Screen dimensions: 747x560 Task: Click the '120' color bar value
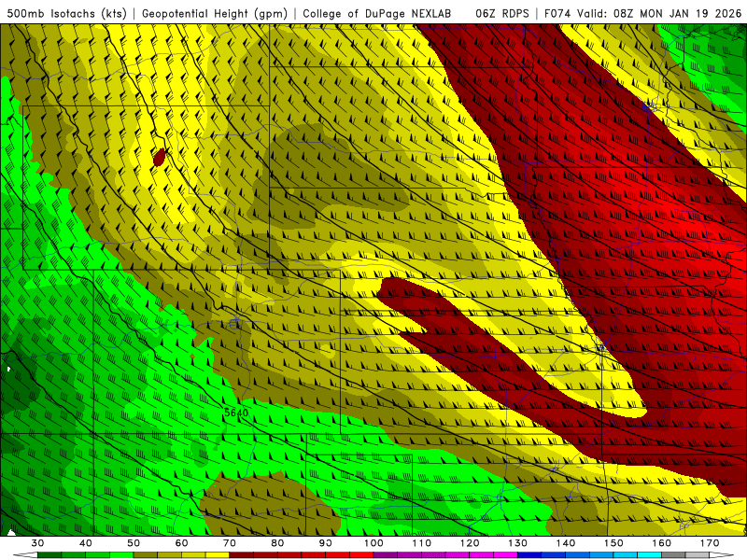[470, 543]
